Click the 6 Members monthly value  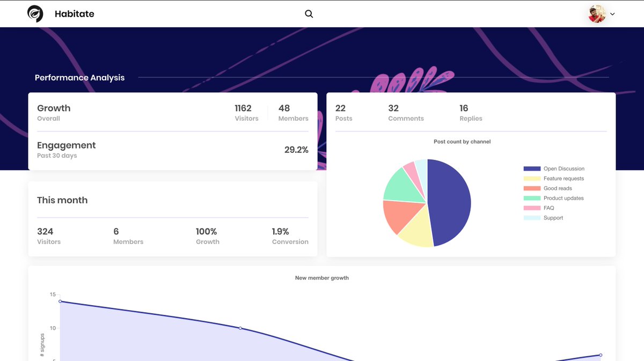(x=116, y=232)
